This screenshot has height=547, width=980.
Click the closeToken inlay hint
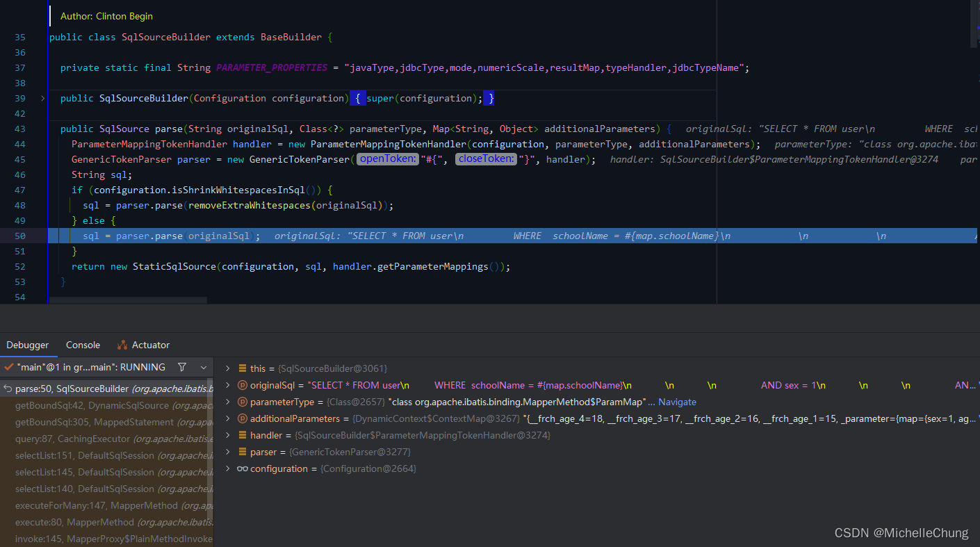487,159
